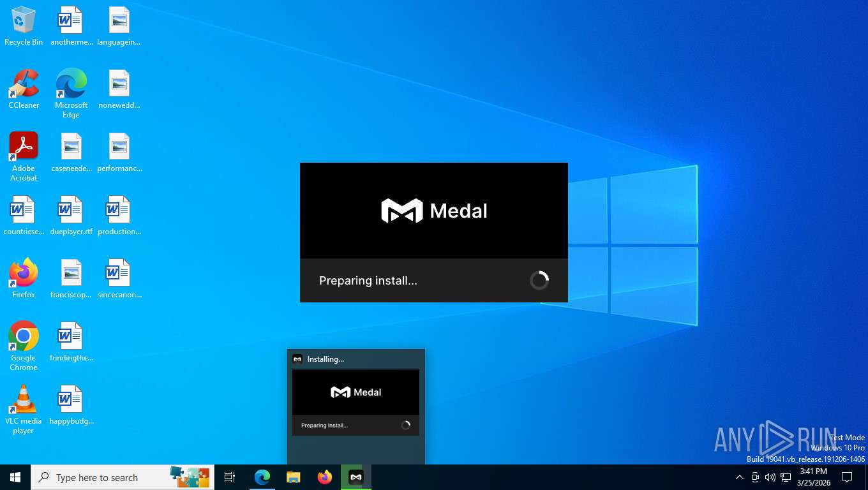Select the sincecanon... Word document icon

(x=119, y=279)
